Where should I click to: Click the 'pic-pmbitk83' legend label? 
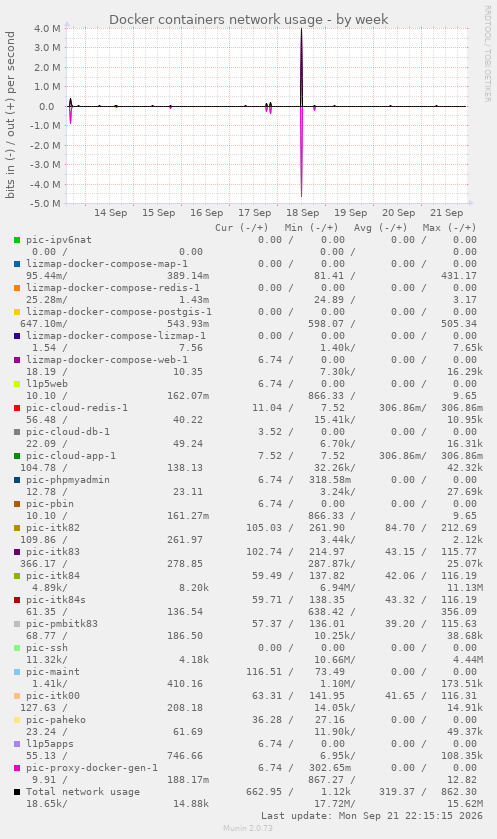[62, 624]
